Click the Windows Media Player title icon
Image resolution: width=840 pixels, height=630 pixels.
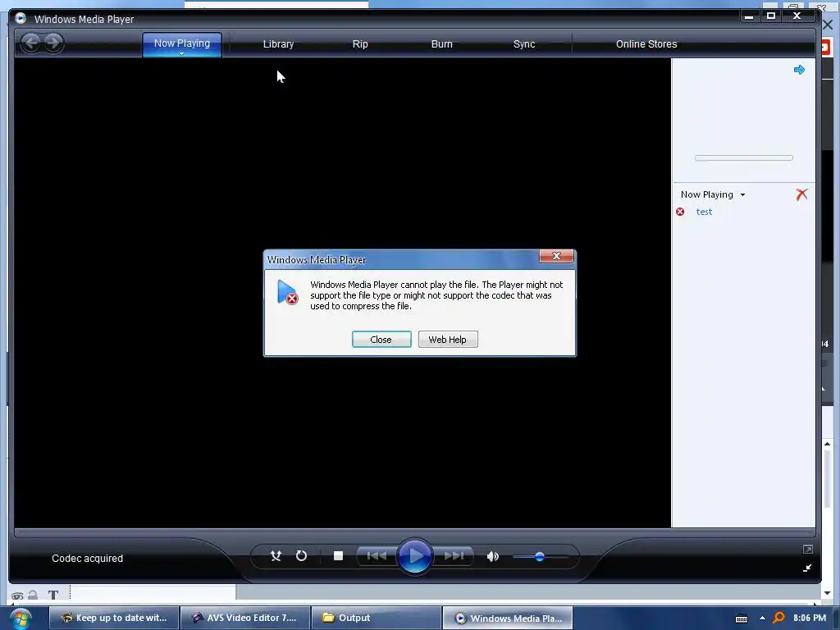(x=21, y=18)
